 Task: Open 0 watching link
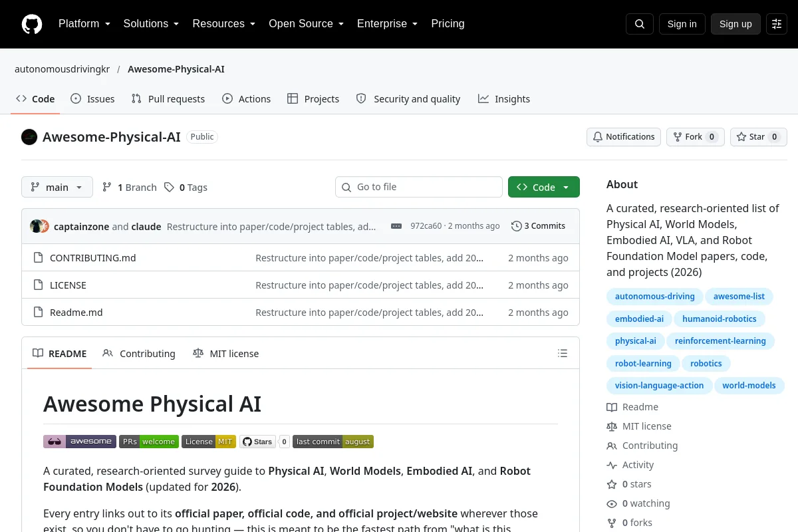click(638, 503)
